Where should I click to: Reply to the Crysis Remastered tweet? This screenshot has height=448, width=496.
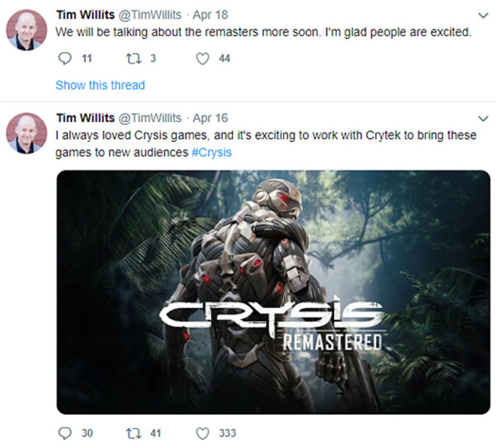point(66,434)
